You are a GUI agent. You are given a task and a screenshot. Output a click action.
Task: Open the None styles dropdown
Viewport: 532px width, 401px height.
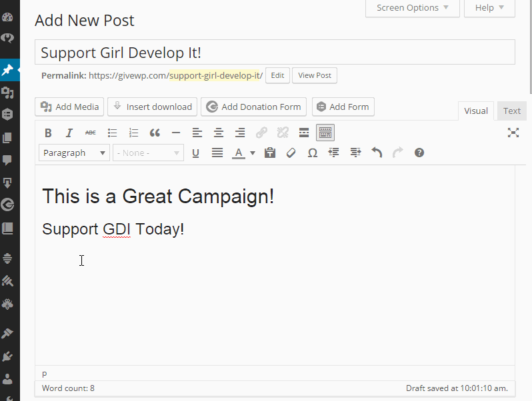point(148,153)
